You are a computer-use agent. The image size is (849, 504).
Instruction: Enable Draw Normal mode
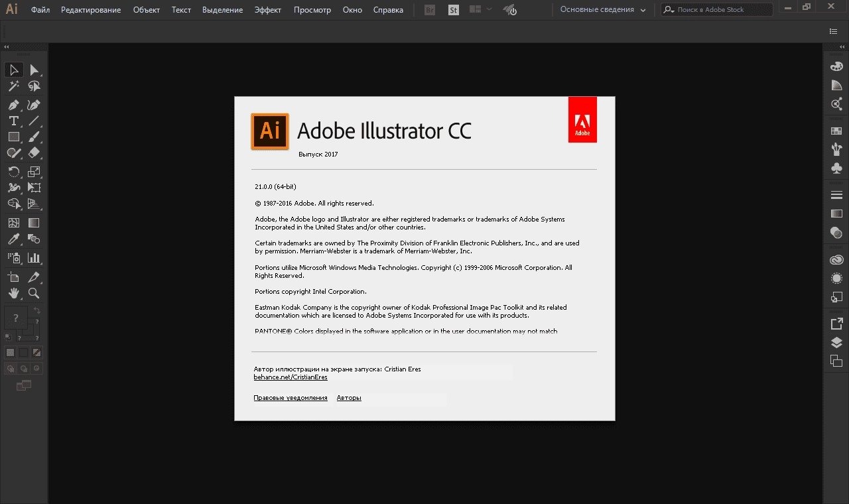point(11,368)
